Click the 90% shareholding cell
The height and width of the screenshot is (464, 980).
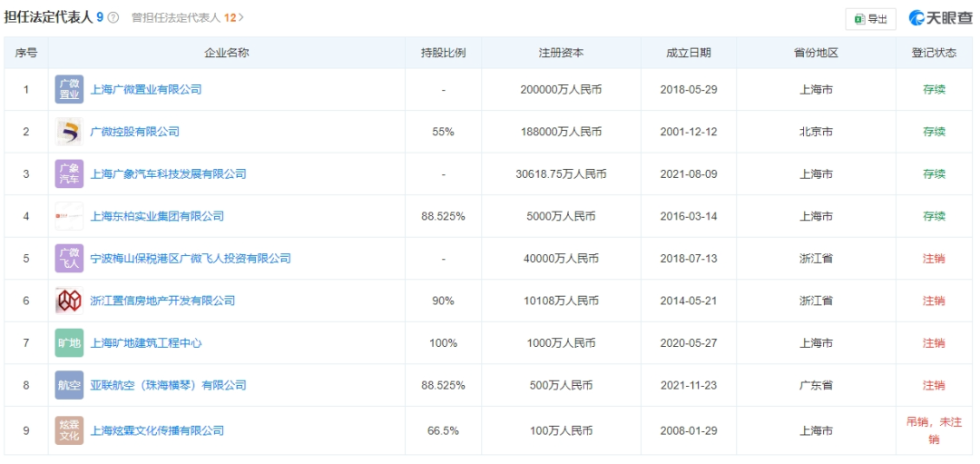tap(443, 301)
